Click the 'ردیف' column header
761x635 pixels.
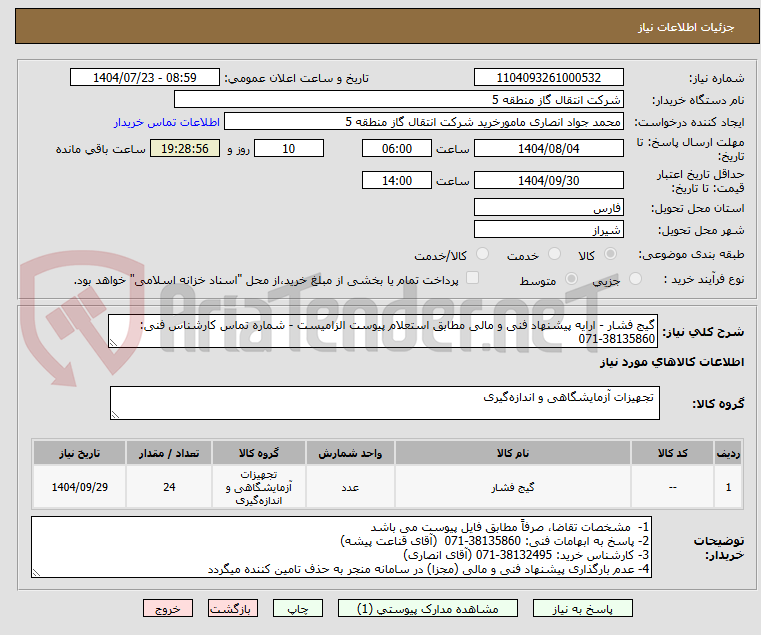728,453
